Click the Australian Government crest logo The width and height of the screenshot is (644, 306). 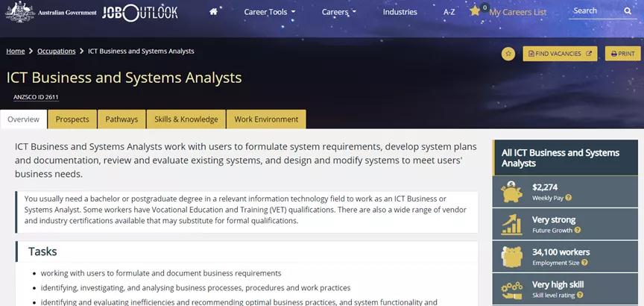pos(19,12)
